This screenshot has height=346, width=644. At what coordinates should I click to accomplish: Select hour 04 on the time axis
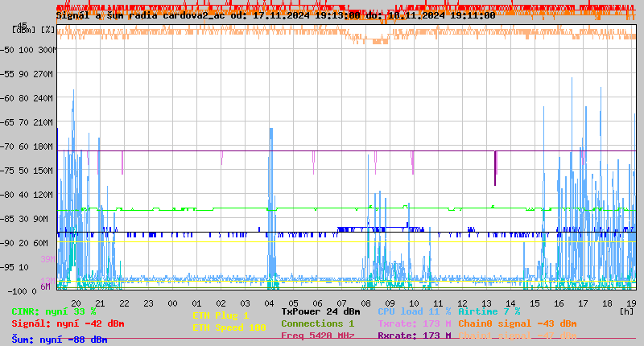[269, 303]
